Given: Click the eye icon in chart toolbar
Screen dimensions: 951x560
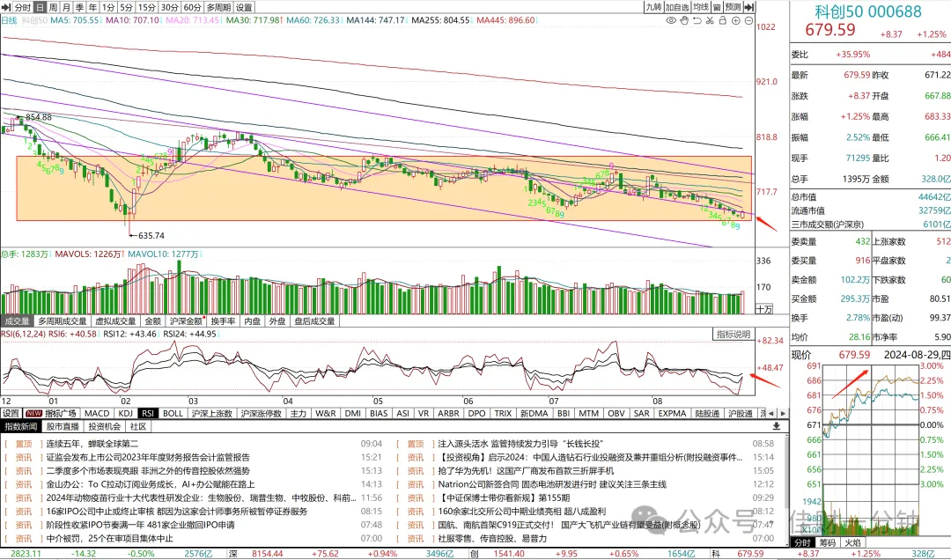Looking at the screenshot, I should pos(671,20).
